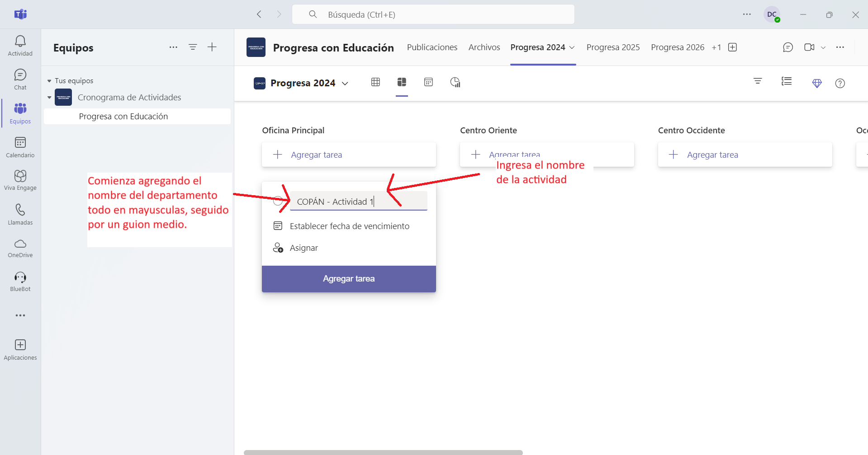Open Archivos tab
This screenshot has height=455, width=868.
(484, 47)
